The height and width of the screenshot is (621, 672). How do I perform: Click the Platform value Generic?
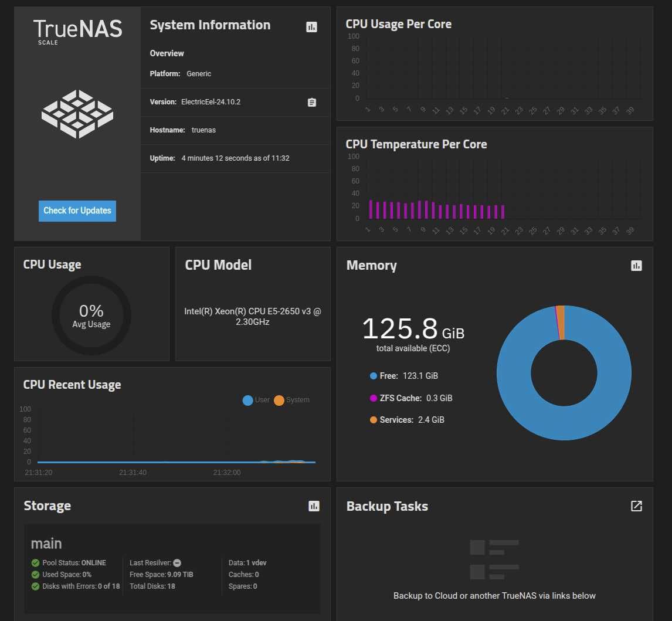199,74
